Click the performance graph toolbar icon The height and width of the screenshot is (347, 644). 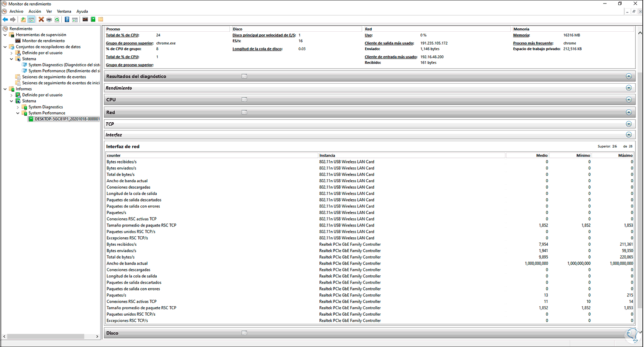tap(85, 19)
